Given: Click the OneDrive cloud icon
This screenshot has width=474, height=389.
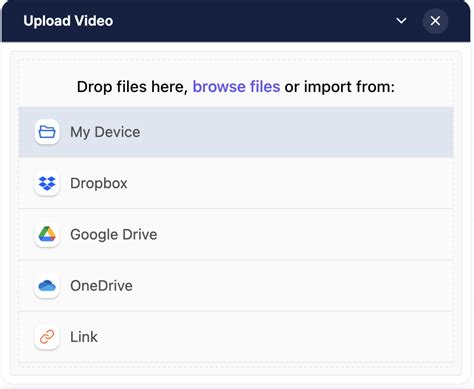Looking at the screenshot, I should [x=47, y=286].
